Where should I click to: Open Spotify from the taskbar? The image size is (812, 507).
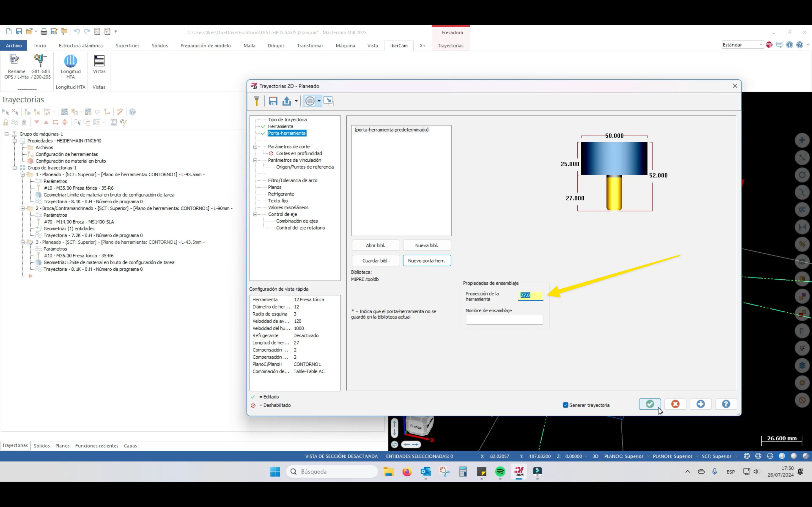tap(500, 472)
